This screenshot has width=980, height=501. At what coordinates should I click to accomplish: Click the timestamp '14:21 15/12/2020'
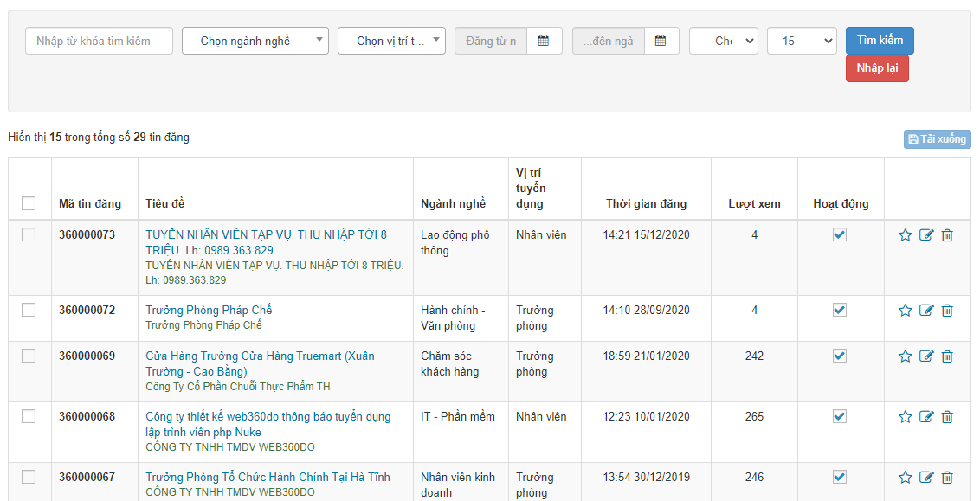pyautogui.click(x=646, y=234)
